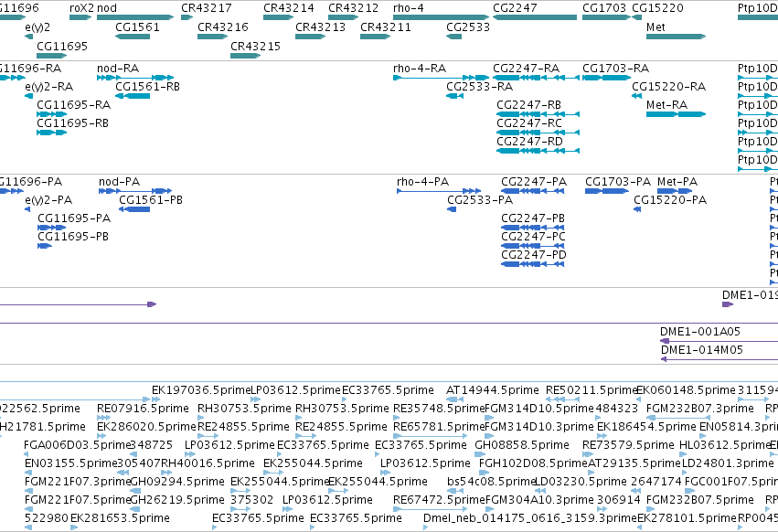Select the EK186454.5prime EST
Image resolution: width=778 pixels, height=532 pixels.
coord(601,436)
